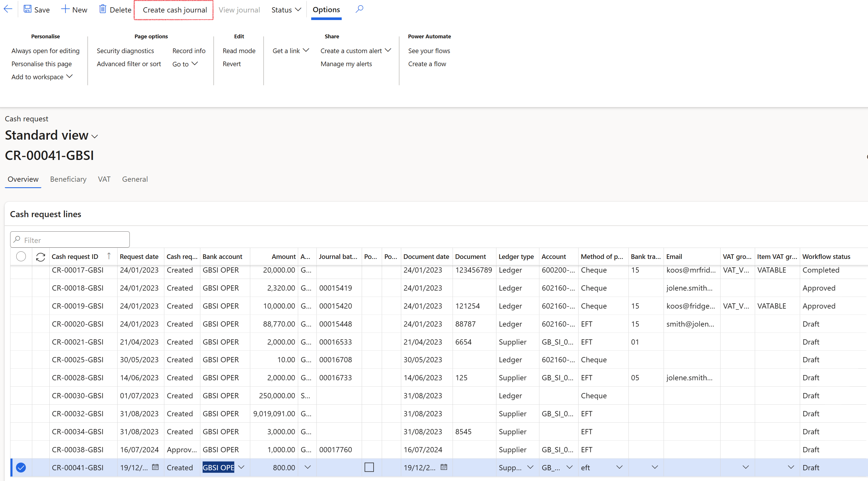Click Always open for editing
This screenshot has width=868, height=481.
pos(46,51)
